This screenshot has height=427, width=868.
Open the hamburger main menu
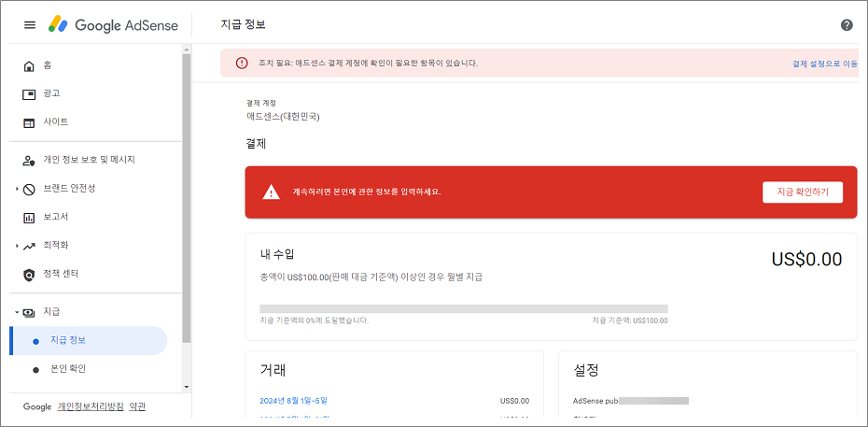click(29, 25)
